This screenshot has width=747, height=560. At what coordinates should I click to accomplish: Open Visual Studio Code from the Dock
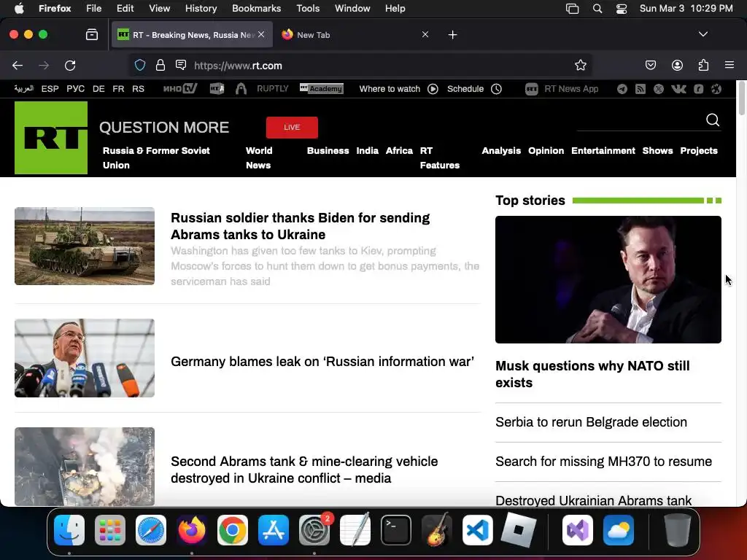(478, 530)
